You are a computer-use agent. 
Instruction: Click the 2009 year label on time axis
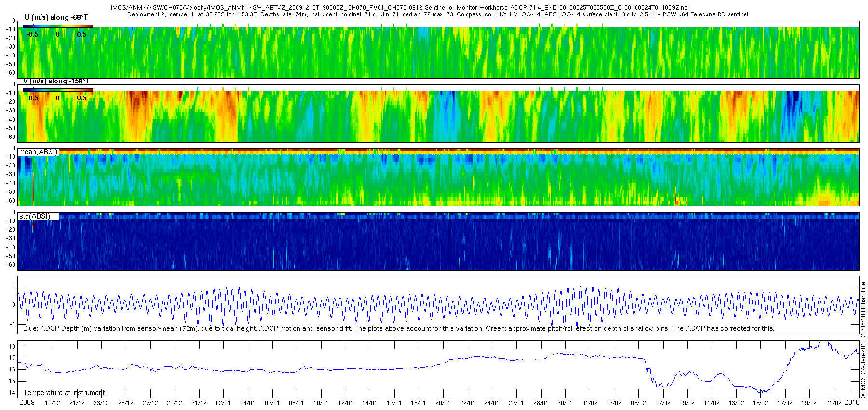point(27,403)
